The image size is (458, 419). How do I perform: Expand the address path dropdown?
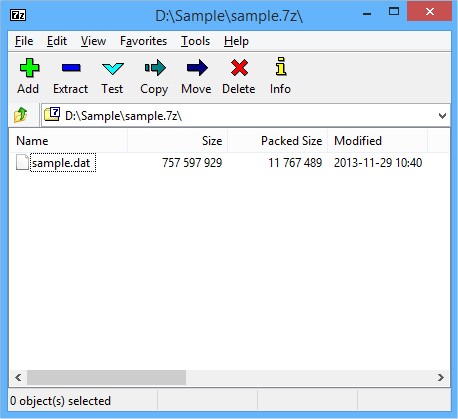pos(442,116)
